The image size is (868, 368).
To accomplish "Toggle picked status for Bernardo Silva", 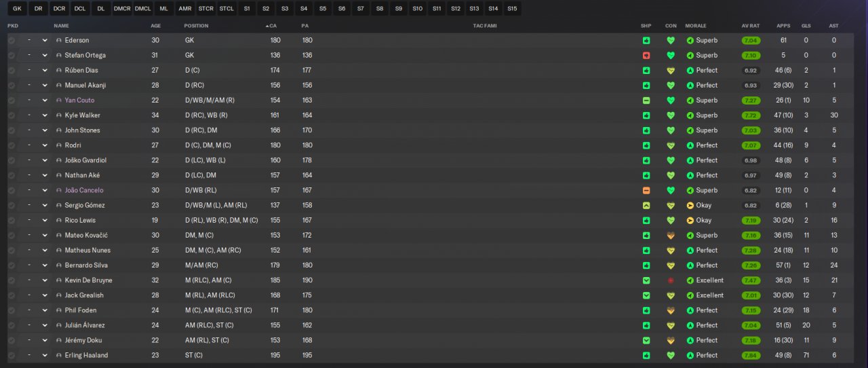I will coord(11,265).
